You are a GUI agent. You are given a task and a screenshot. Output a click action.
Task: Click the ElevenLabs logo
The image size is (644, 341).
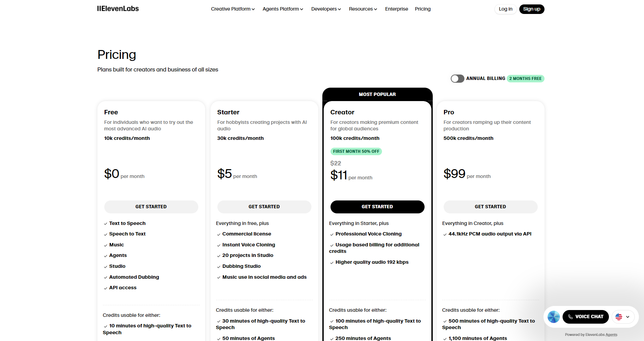click(118, 9)
